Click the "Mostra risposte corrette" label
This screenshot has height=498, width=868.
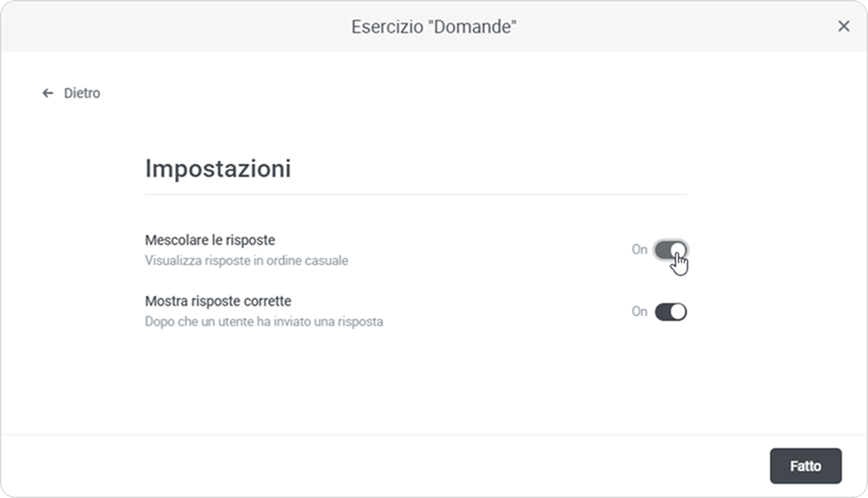point(218,301)
